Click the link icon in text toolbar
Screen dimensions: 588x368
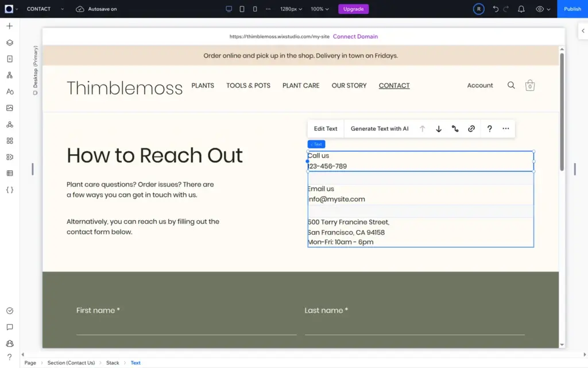[471, 129]
